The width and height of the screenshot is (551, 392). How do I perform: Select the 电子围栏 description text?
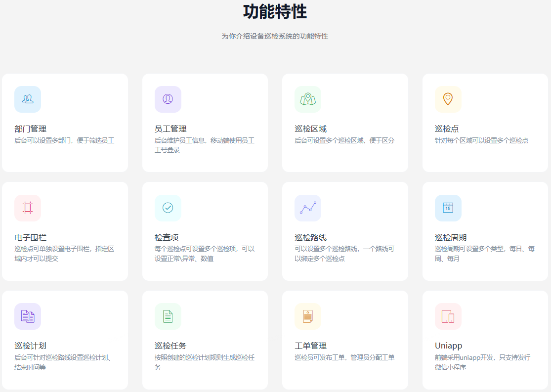coord(64,254)
